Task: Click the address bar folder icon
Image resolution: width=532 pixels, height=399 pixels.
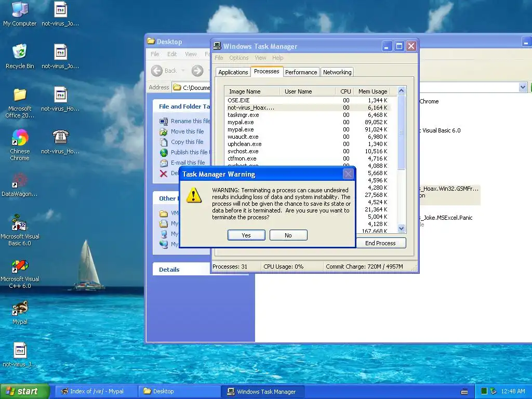Action: (177, 87)
